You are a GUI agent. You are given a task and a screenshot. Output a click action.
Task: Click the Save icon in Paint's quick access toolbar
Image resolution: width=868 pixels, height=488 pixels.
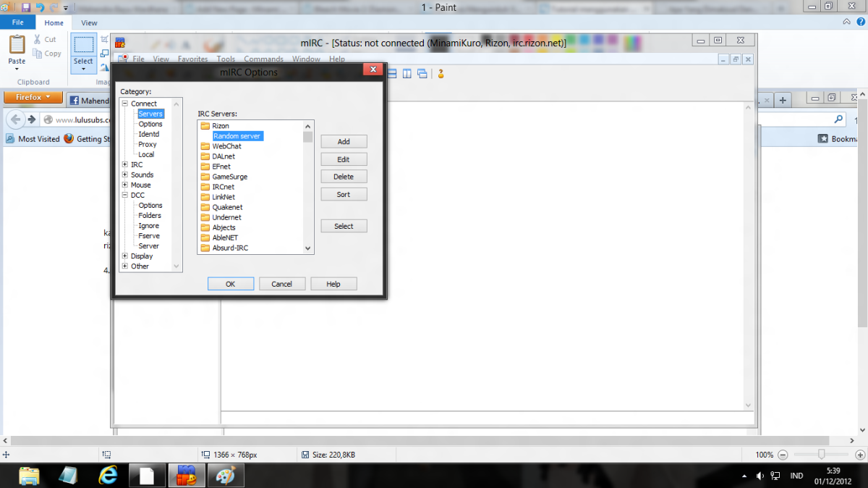click(x=26, y=7)
